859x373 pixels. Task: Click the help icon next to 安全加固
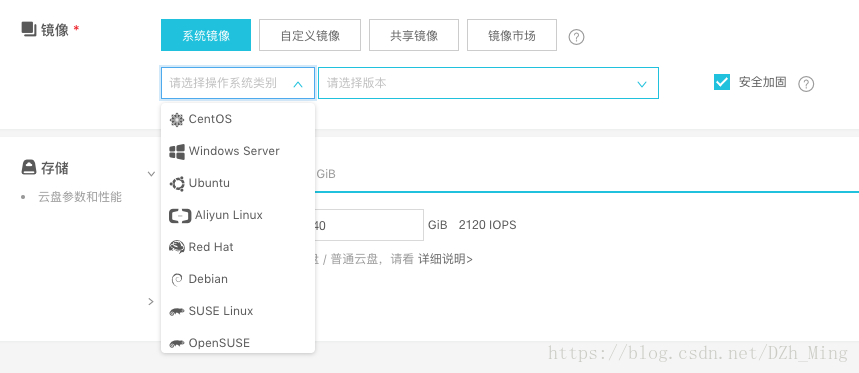pyautogui.click(x=806, y=84)
